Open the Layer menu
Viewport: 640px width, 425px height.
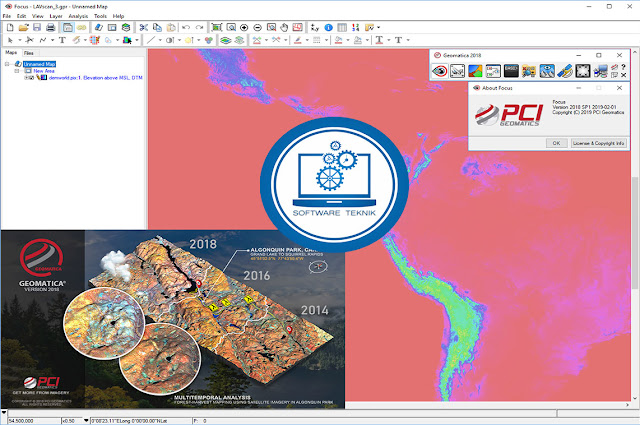56,16
